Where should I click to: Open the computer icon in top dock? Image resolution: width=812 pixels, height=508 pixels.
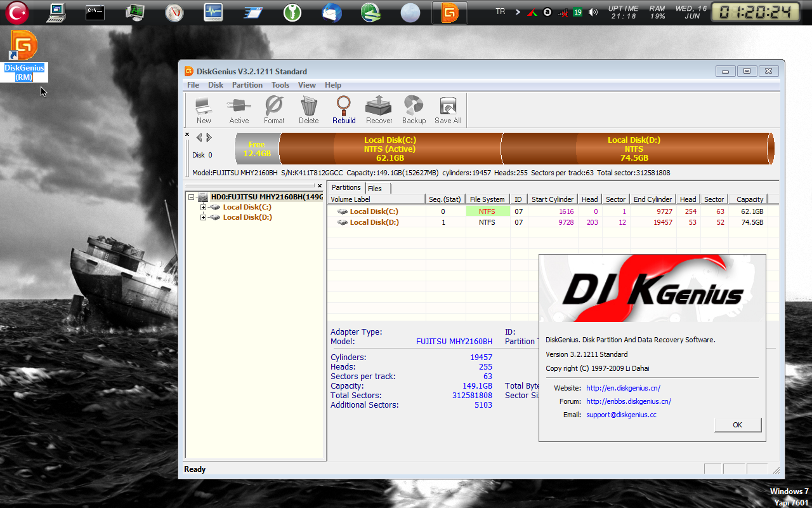point(56,12)
